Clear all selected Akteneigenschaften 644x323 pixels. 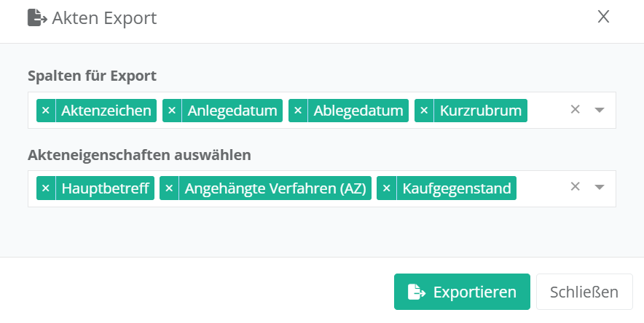(575, 188)
